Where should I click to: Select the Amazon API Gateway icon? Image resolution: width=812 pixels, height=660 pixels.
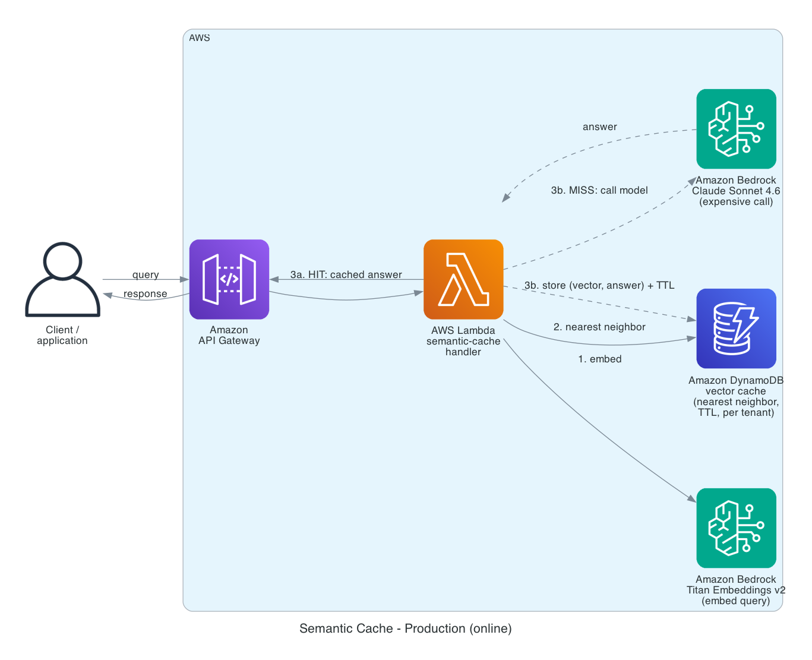[x=229, y=279]
